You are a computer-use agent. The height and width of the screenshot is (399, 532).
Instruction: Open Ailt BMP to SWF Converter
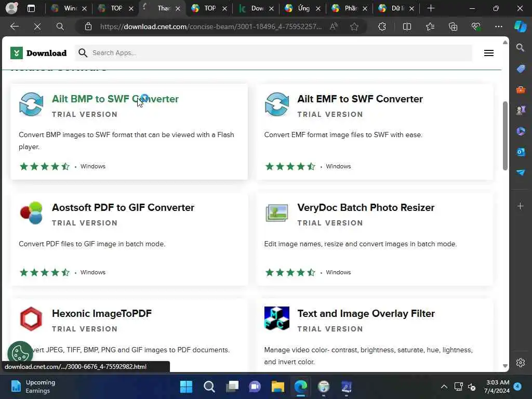click(x=115, y=99)
